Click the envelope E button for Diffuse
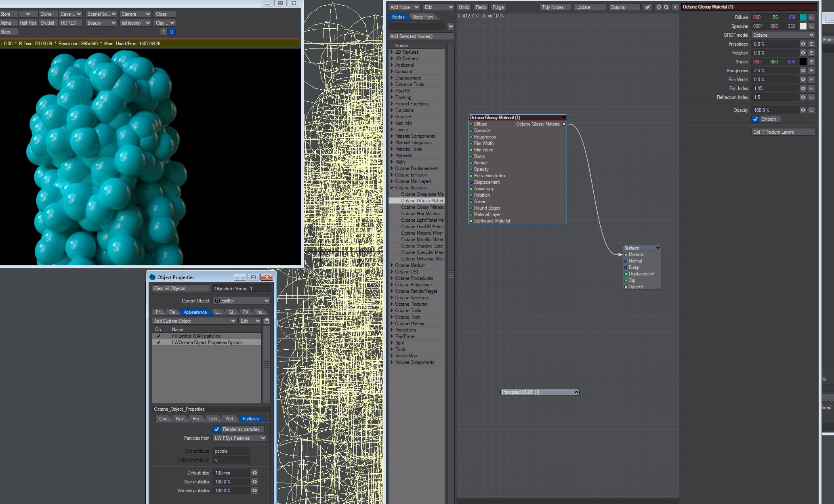The image size is (834, 504). tap(811, 17)
